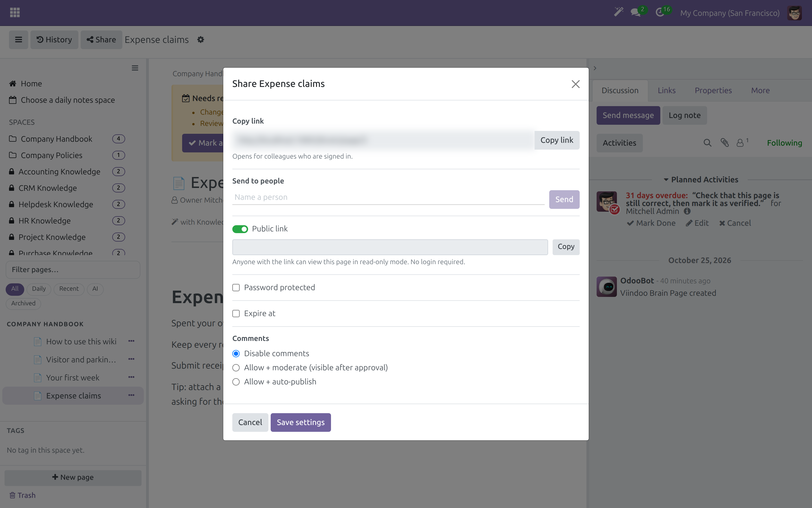The width and height of the screenshot is (812, 508).
Task: Collapse the Planned Activities section
Action: click(x=701, y=180)
